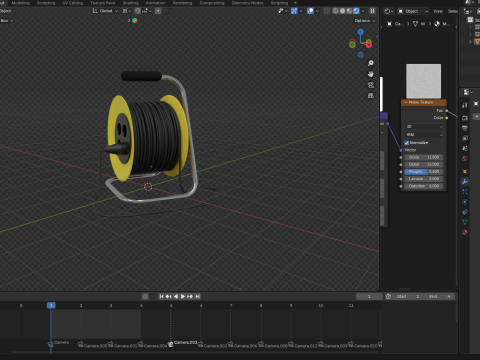
Task: Open node editor Object shader type dropdown
Action: [x=413, y=11]
